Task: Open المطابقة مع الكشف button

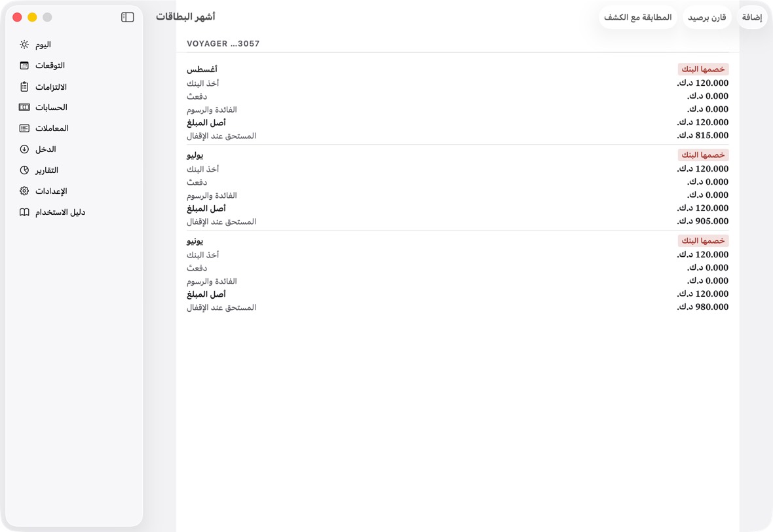Action: point(638,17)
